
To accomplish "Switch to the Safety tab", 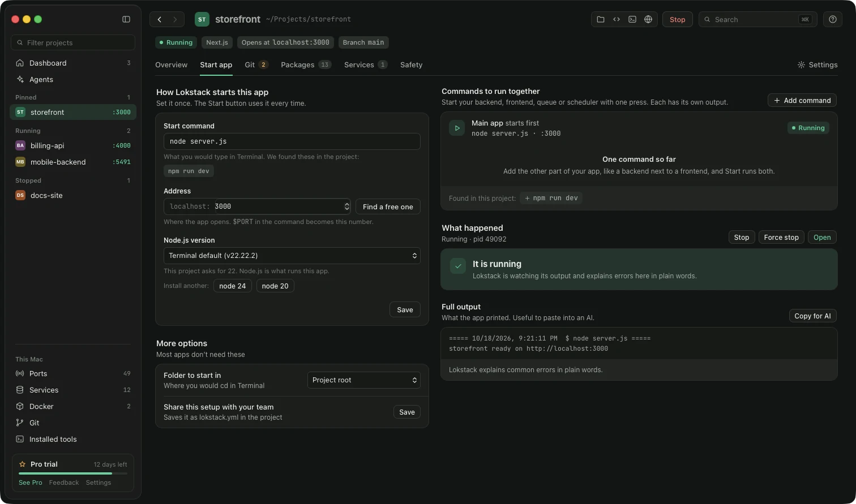I will pos(411,64).
